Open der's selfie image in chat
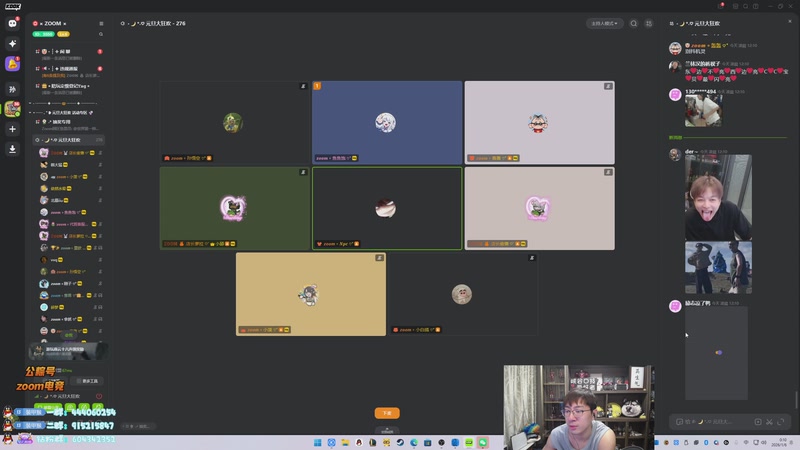The image size is (800, 450). click(718, 197)
